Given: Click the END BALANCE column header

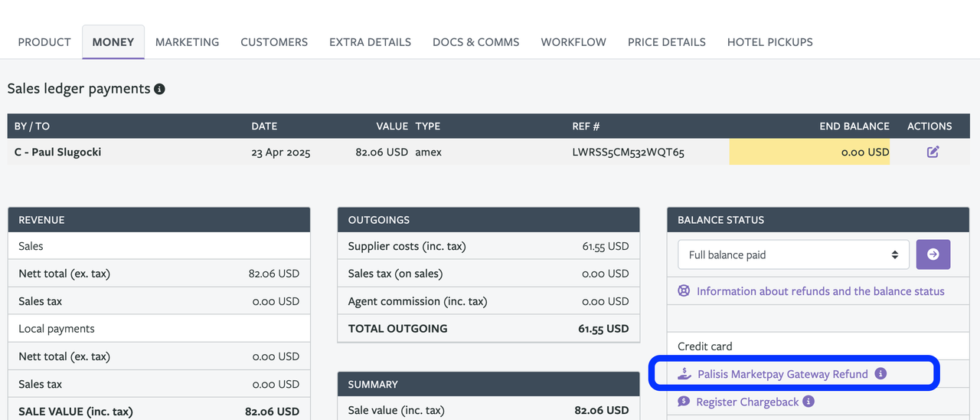Looking at the screenshot, I should click(x=854, y=126).
